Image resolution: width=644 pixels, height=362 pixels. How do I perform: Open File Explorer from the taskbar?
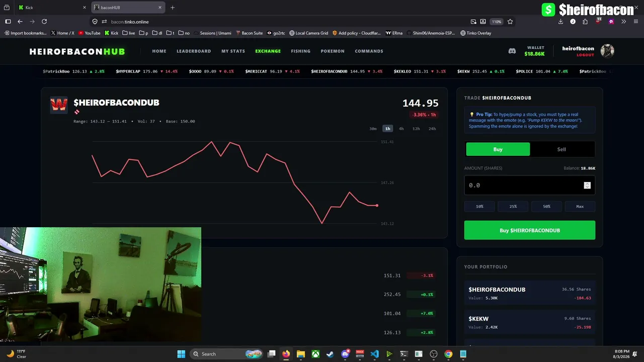pos(301,354)
